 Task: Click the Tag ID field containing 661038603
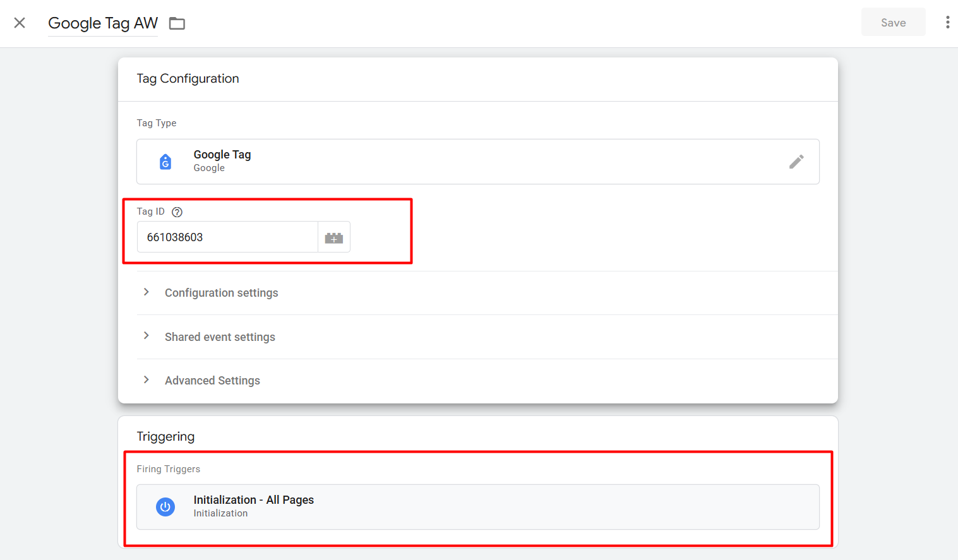point(227,237)
